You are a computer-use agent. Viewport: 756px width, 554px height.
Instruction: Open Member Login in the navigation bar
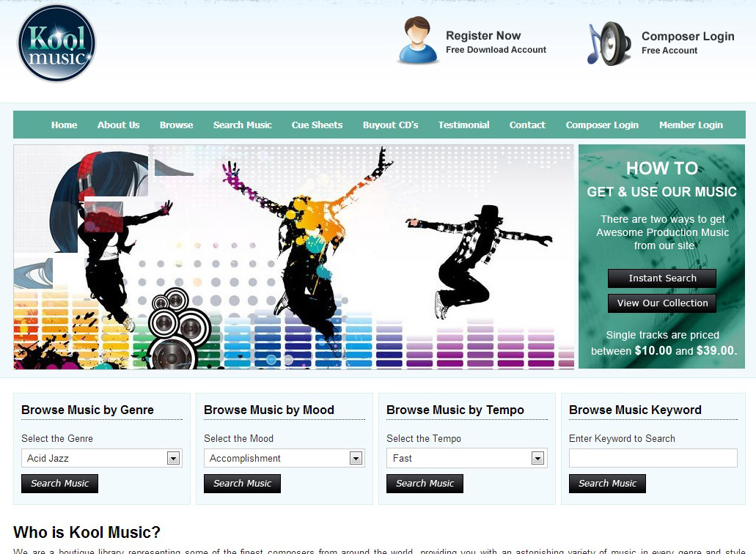(x=691, y=125)
